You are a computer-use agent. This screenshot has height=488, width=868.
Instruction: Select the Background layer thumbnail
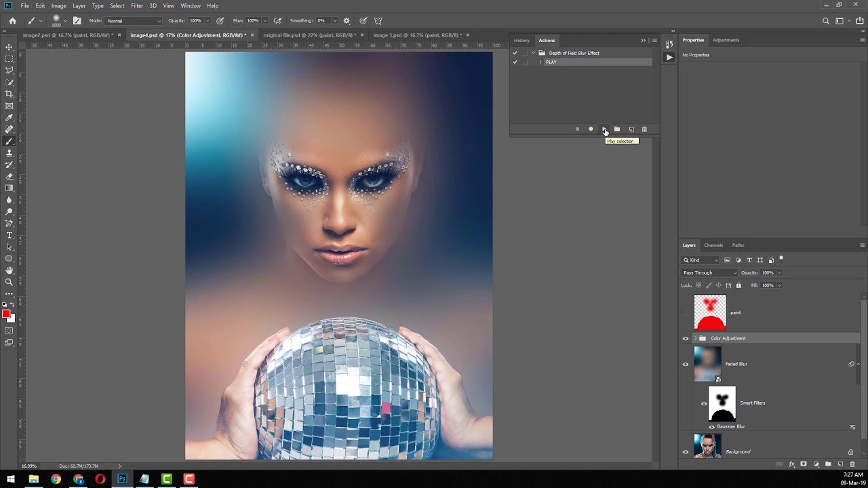pos(707,447)
